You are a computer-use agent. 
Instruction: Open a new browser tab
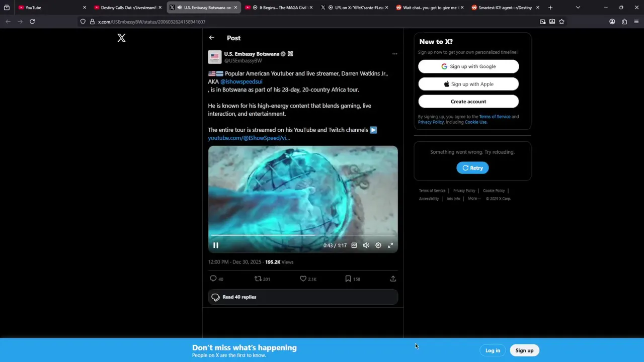[x=550, y=8]
